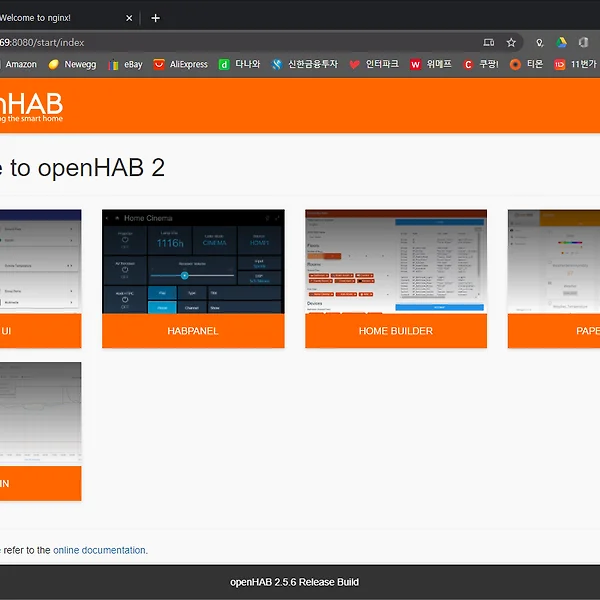Image resolution: width=600 pixels, height=600 pixels.
Task: Click the address bar URL field
Action: 237,42
